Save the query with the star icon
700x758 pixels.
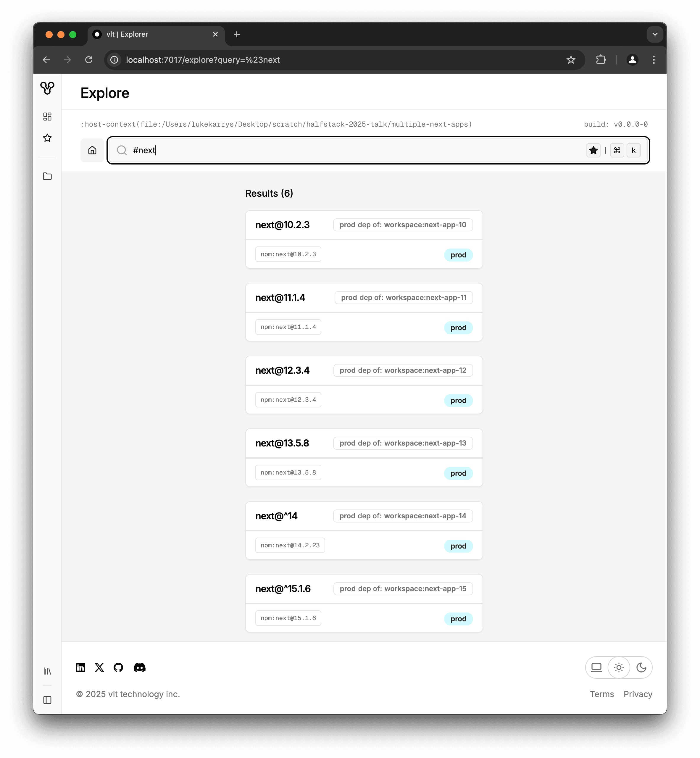(593, 150)
